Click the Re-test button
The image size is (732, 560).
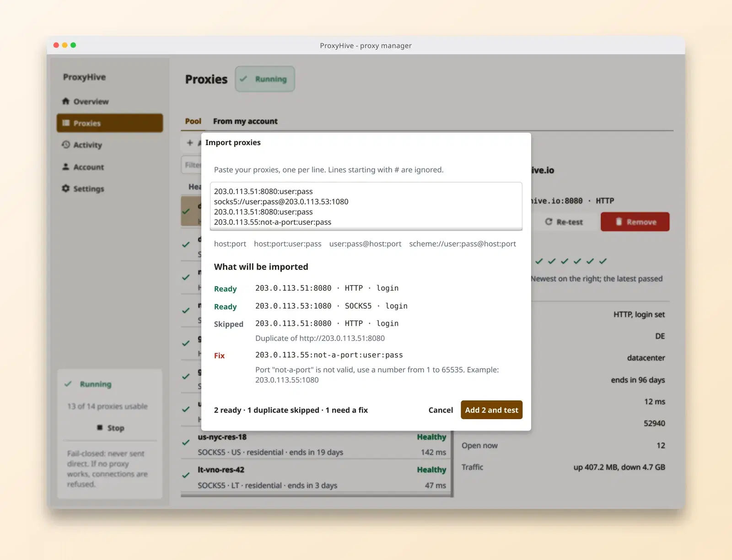click(x=564, y=222)
